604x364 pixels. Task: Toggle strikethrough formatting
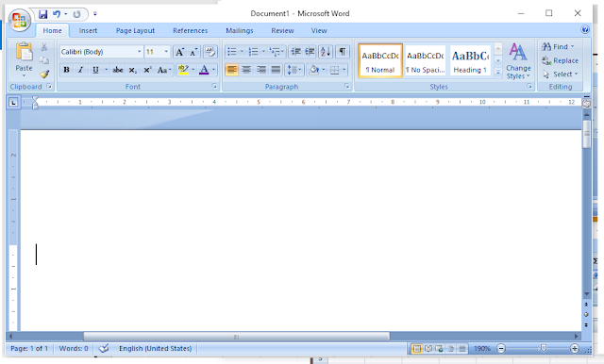tap(117, 70)
